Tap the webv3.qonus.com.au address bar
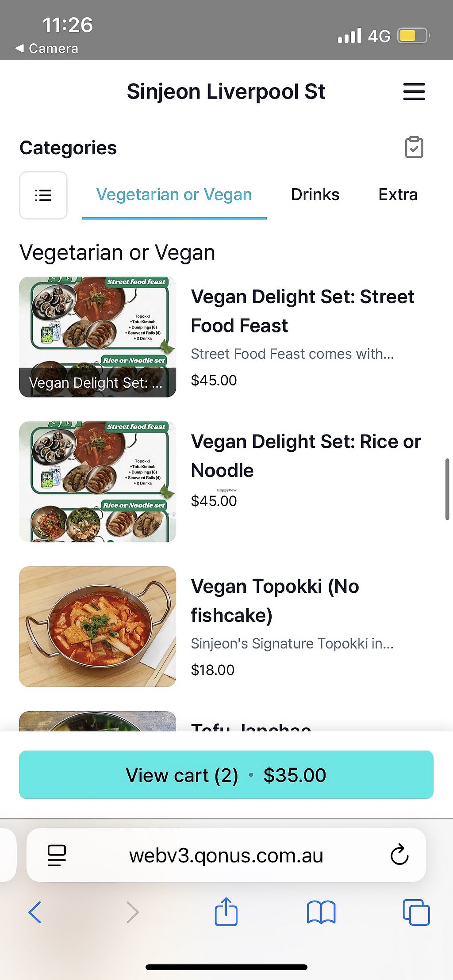The height and width of the screenshot is (980, 453). click(226, 855)
